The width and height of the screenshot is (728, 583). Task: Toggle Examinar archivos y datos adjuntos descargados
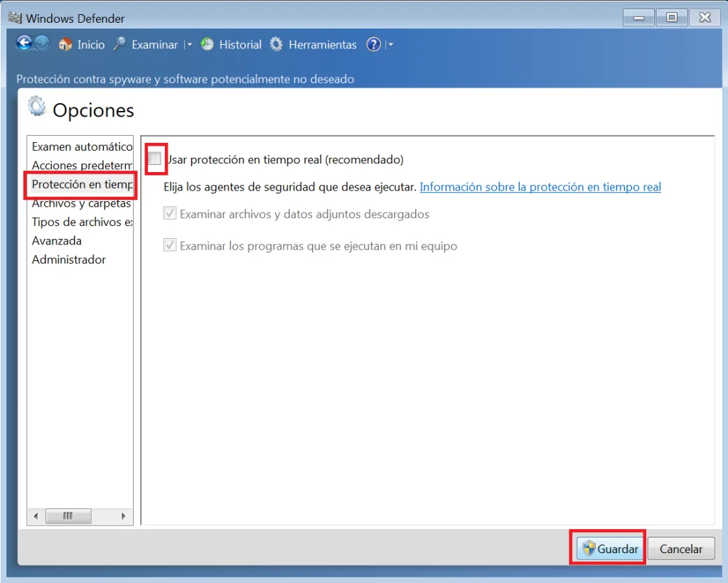(x=170, y=213)
